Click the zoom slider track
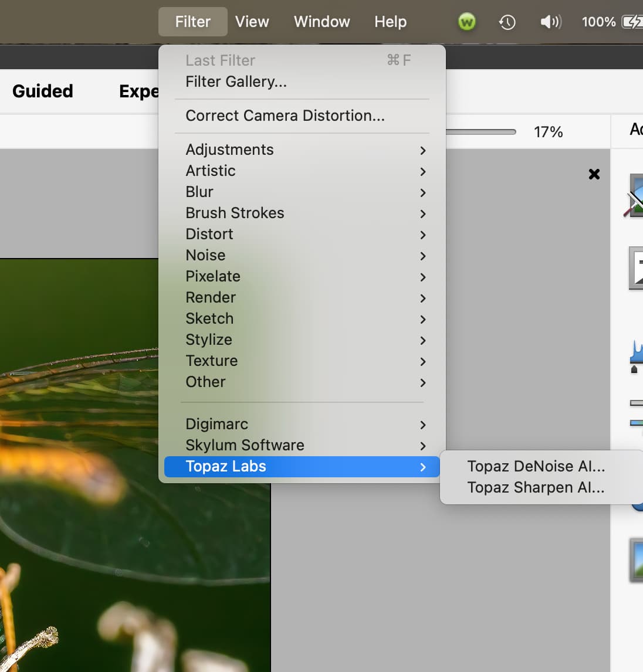 (x=480, y=132)
